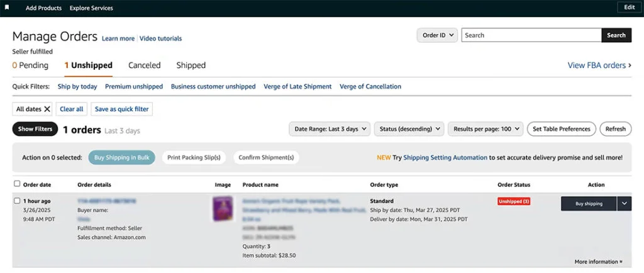Open Date Range: Last 3 days dropdown
Viewport: 644px width, 273px height.
(x=330, y=129)
